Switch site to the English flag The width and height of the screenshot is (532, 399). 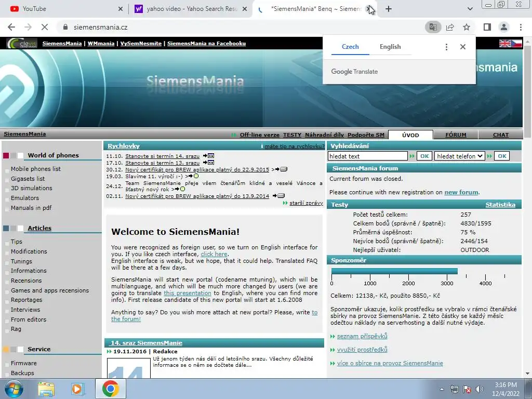(505, 44)
